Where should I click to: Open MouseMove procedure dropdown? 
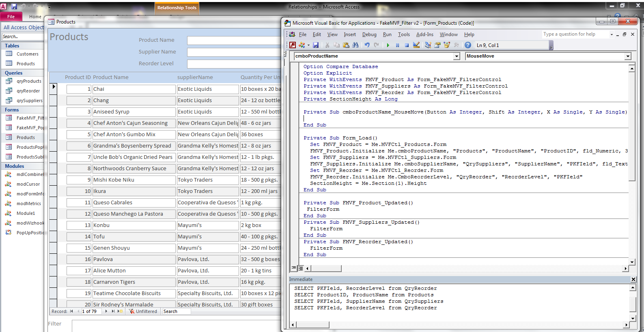[628, 56]
